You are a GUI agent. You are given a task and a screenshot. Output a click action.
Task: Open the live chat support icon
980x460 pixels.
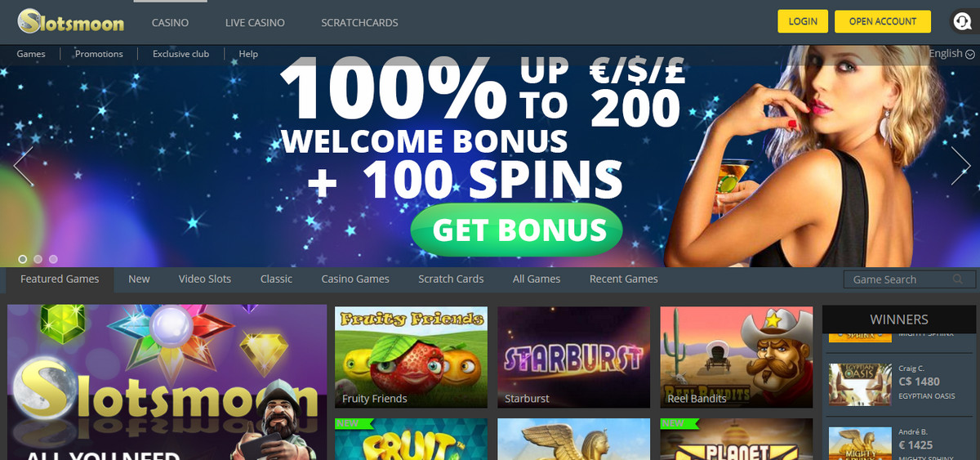(x=964, y=21)
